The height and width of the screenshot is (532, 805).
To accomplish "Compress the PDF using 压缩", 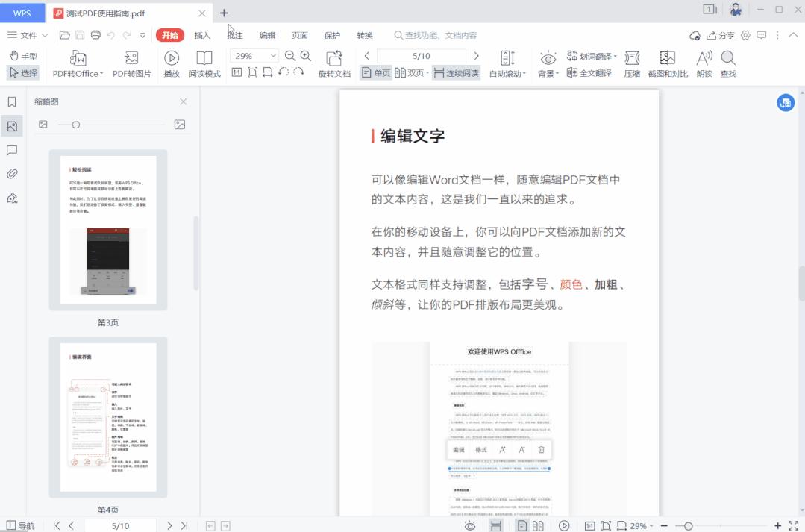I will (631, 63).
